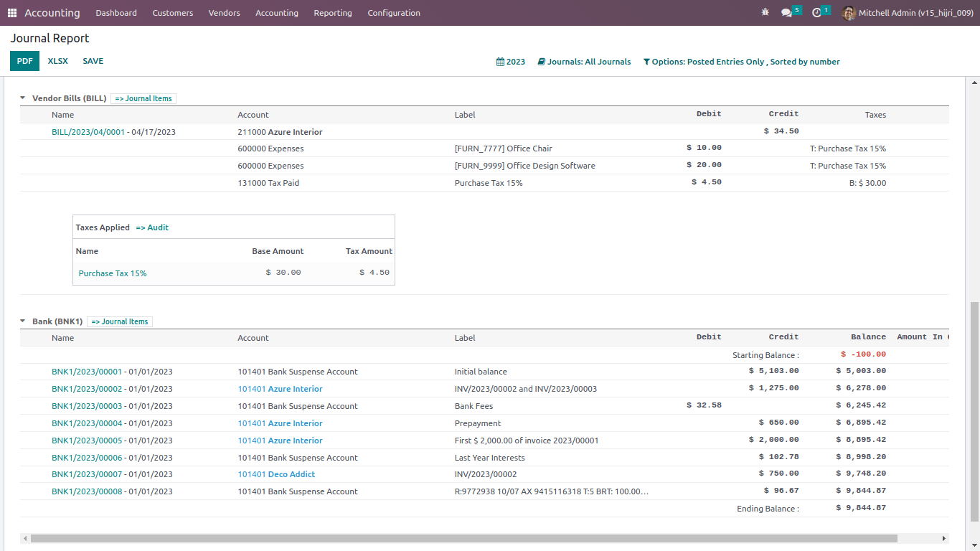Open entry BILL/2023/04/0001
This screenshot has width=980, height=551.
(x=88, y=132)
